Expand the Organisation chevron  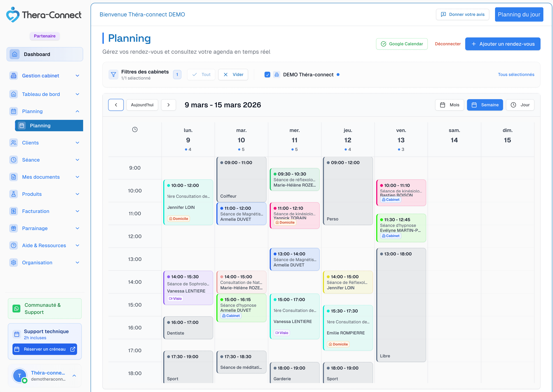[x=77, y=263]
